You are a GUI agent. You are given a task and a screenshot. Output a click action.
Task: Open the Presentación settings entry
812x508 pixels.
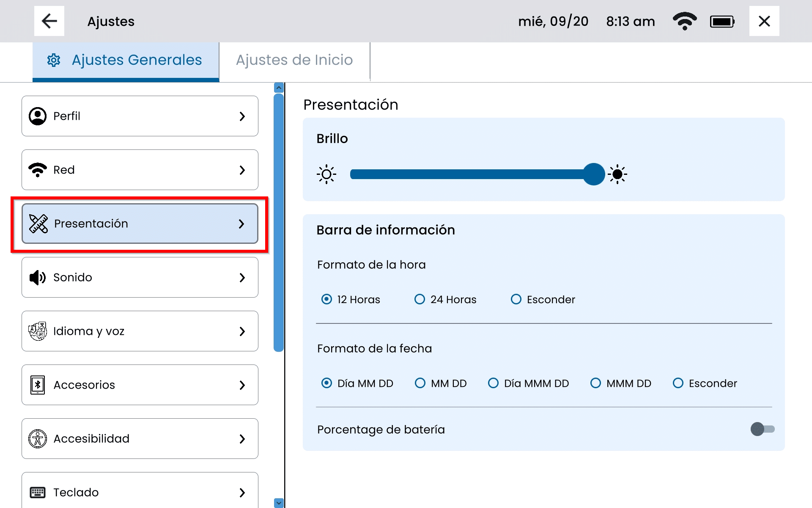coord(140,224)
